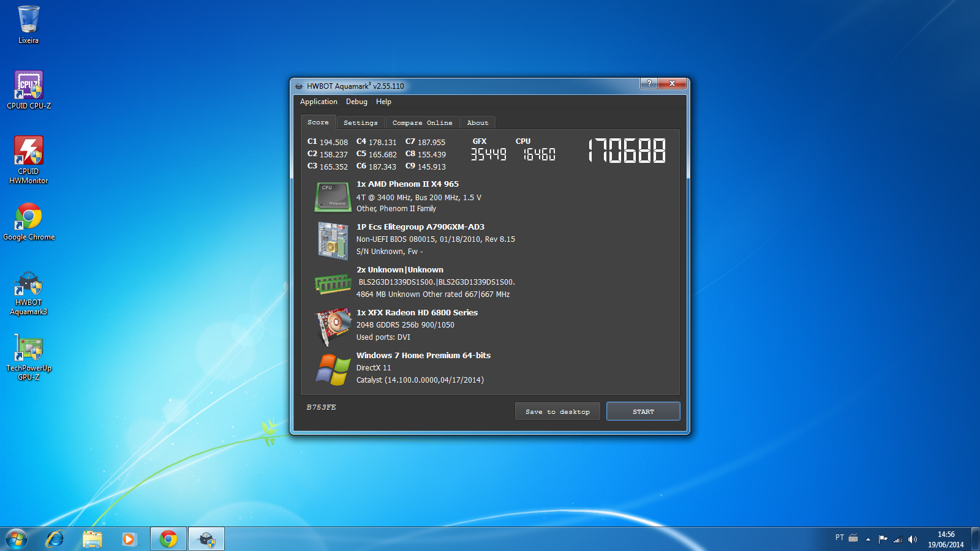Viewport: 980px width, 551px height.
Task: Click the PT language indicator
Action: coord(840,538)
